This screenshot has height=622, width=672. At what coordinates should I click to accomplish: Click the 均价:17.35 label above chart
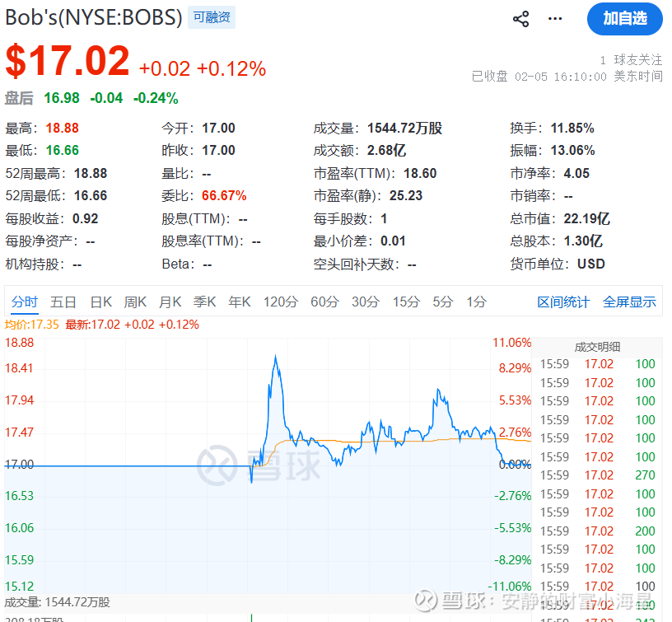pyautogui.click(x=31, y=325)
